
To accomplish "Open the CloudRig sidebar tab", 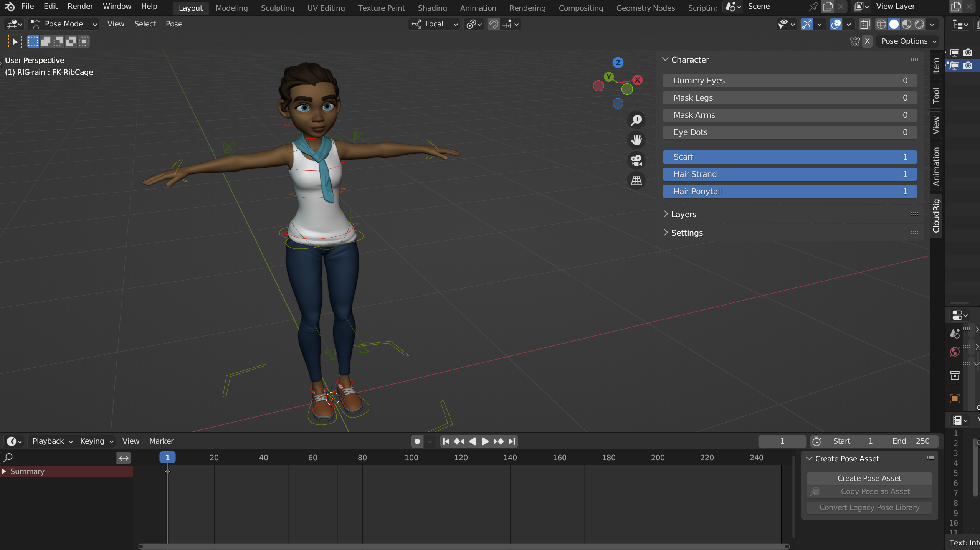I will click(936, 216).
